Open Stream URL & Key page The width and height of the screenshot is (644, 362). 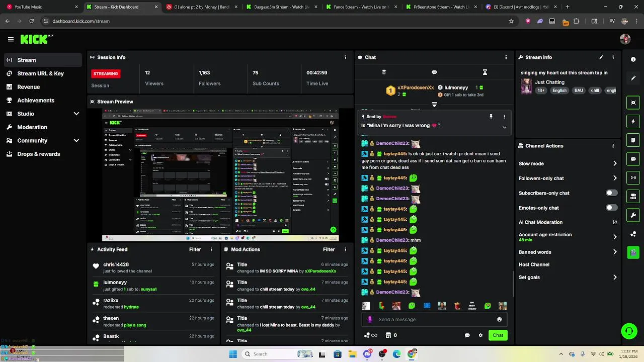point(43,73)
